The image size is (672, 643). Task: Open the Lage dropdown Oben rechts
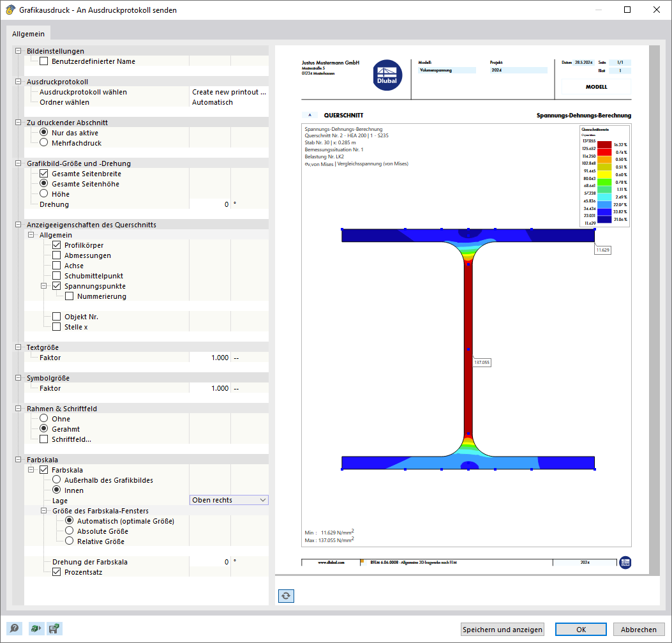tap(229, 500)
